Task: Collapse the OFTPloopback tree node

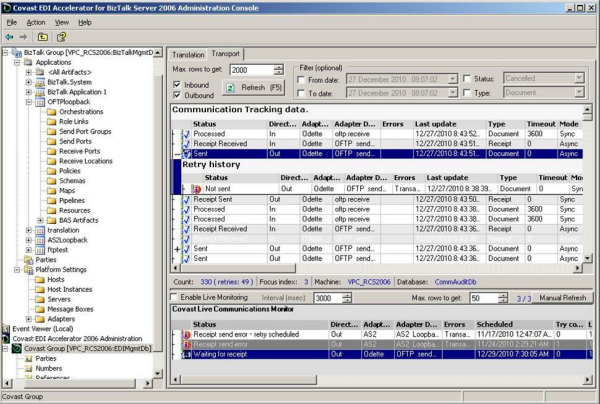Action: click(x=29, y=102)
